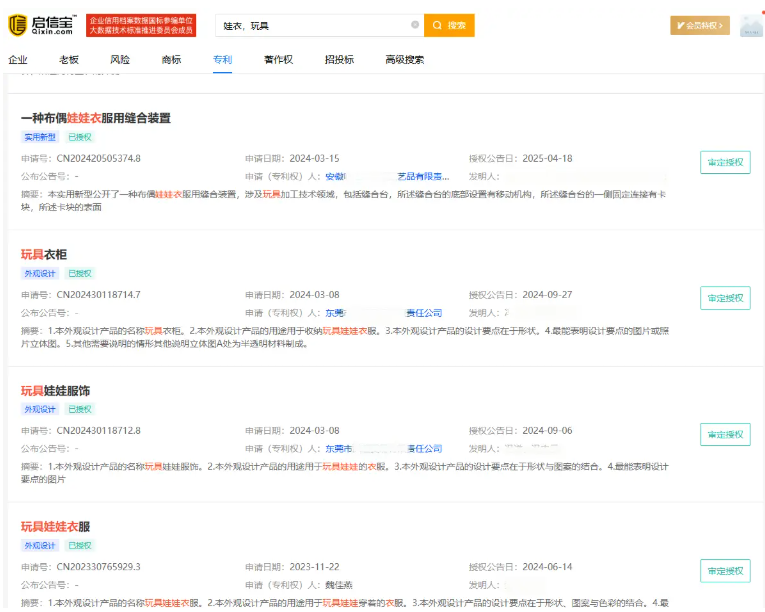
Task: Click grant date 2024-06-14
Action: pos(547,567)
